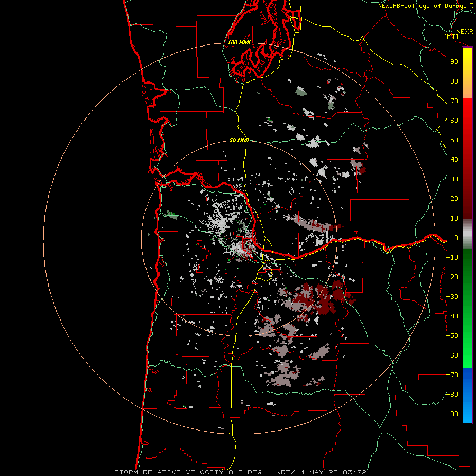
Task: Click the "50 NMI" range ring label
Action: (x=239, y=140)
